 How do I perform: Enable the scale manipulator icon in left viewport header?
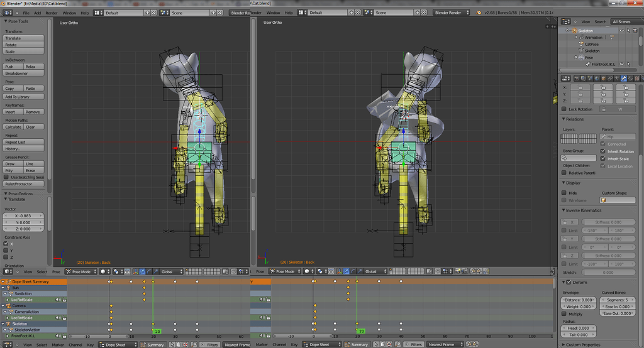point(155,271)
